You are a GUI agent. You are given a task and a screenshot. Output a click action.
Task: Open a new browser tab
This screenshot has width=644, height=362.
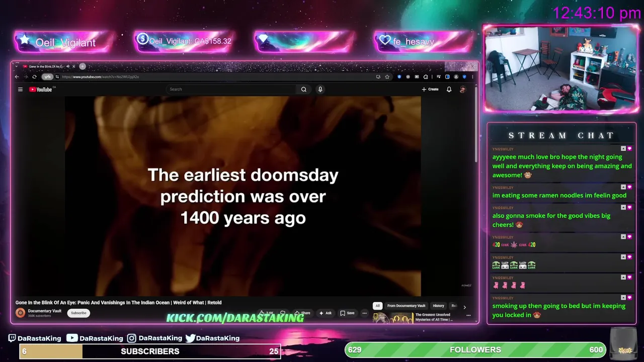[x=83, y=66]
